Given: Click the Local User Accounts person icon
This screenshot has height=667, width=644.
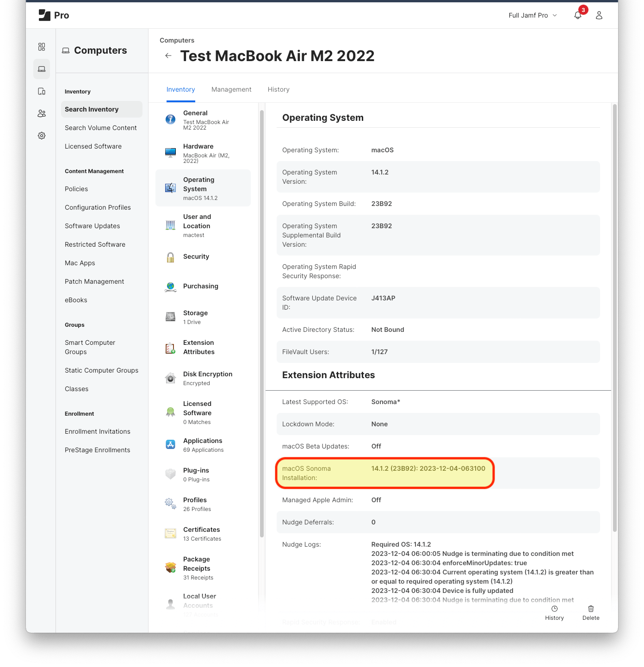Looking at the screenshot, I should [x=170, y=604].
